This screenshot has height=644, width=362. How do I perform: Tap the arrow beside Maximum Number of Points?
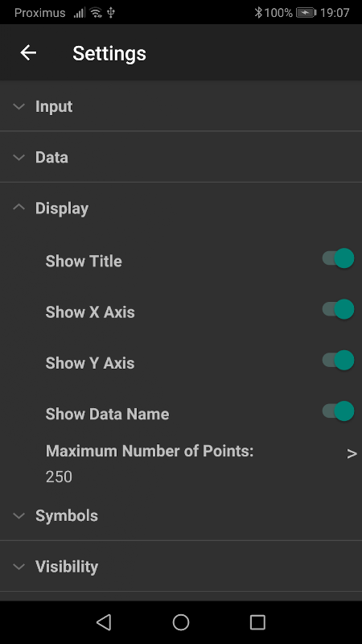(x=352, y=454)
